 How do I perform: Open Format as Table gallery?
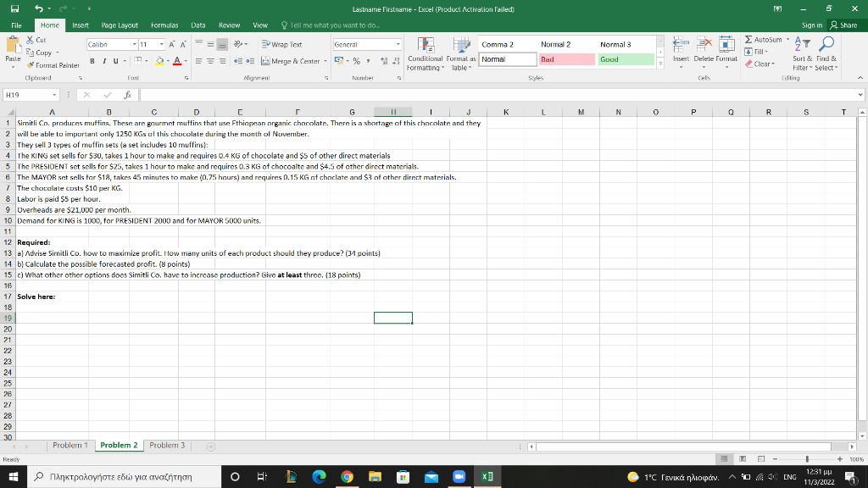click(x=460, y=53)
